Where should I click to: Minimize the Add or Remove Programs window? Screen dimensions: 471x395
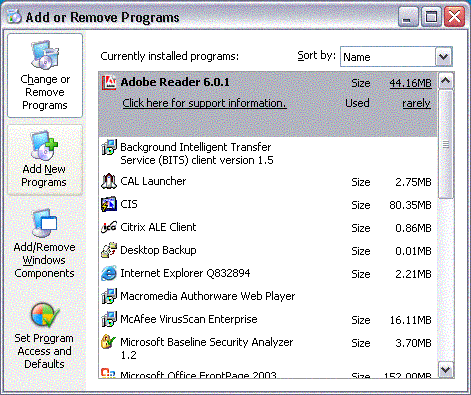tap(408, 17)
